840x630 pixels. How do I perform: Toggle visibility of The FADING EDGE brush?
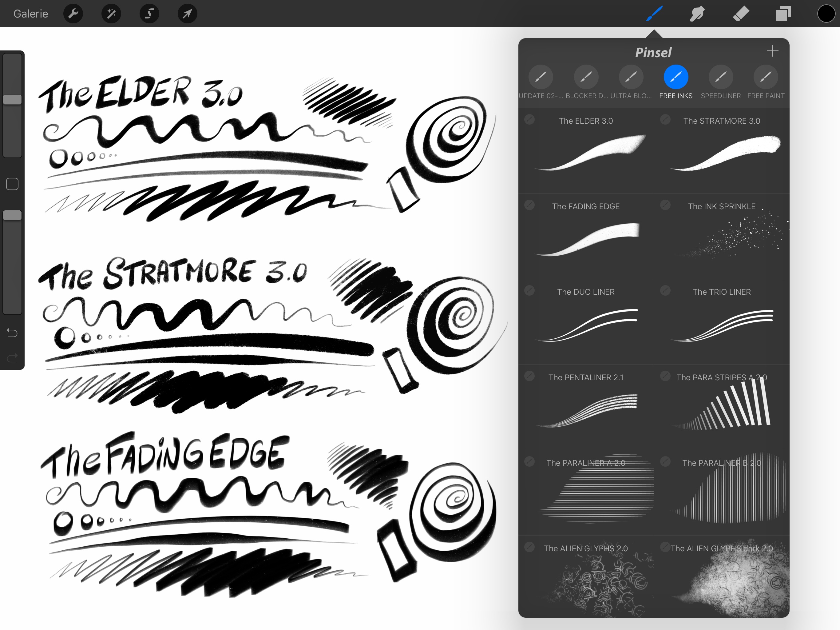529,205
